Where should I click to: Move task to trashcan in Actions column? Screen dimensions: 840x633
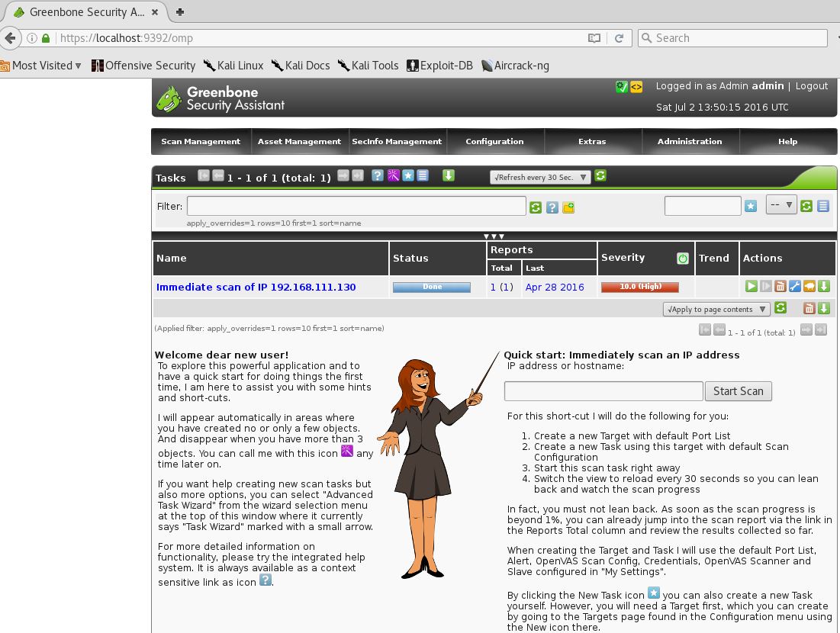click(x=780, y=286)
